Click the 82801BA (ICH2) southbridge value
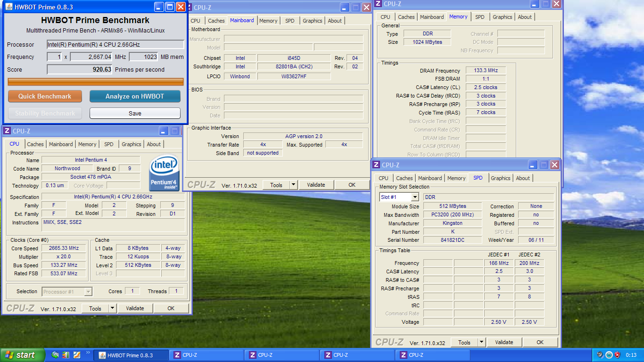The width and height of the screenshot is (644, 362). (294, 66)
